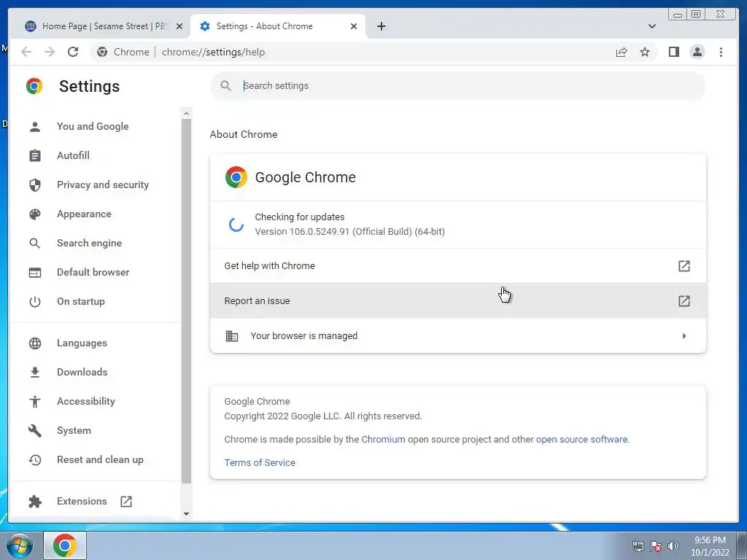Click the sidebar scrollbar down arrow
The width and height of the screenshot is (747, 560).
[186, 514]
